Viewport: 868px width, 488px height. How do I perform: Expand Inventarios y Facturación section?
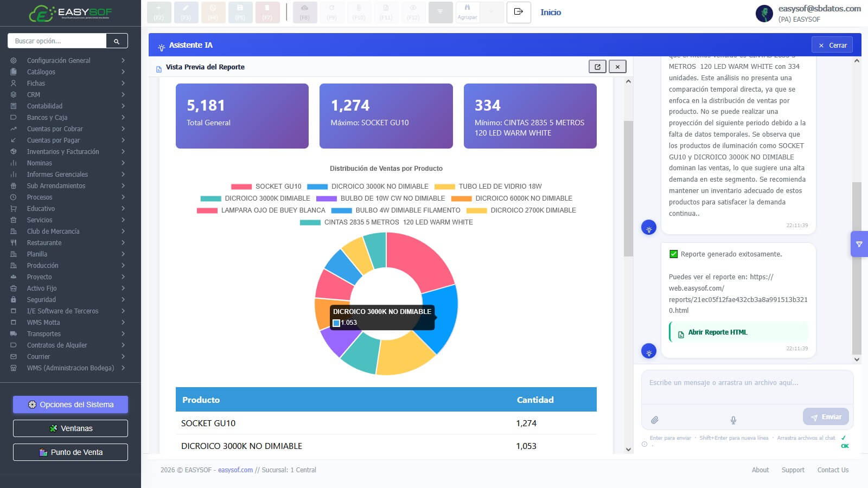tap(71, 151)
